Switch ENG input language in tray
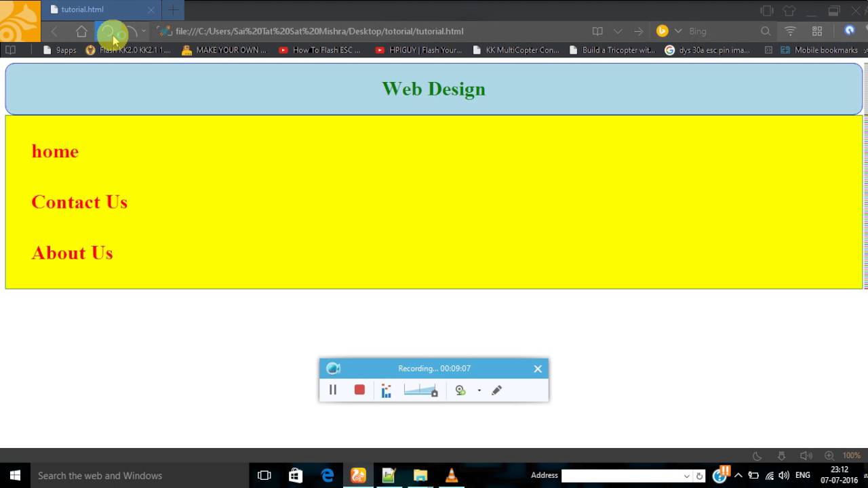This screenshot has width=868, height=488. point(803,475)
